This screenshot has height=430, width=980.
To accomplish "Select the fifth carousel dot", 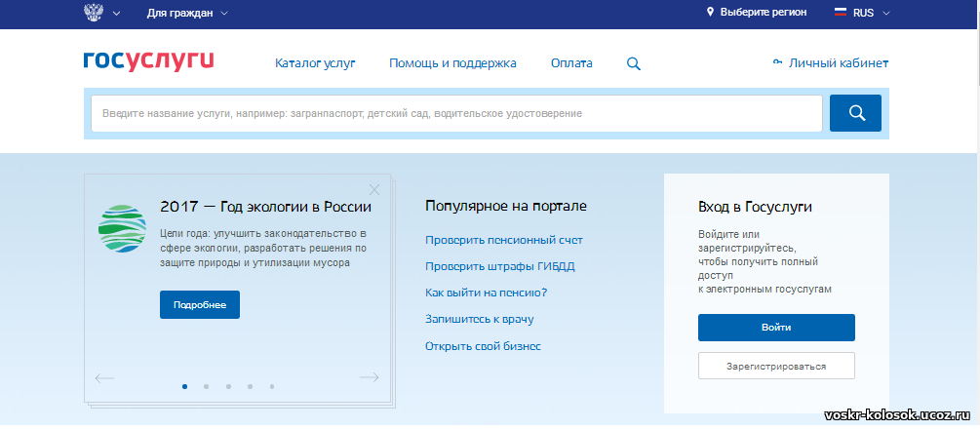I will [x=272, y=386].
